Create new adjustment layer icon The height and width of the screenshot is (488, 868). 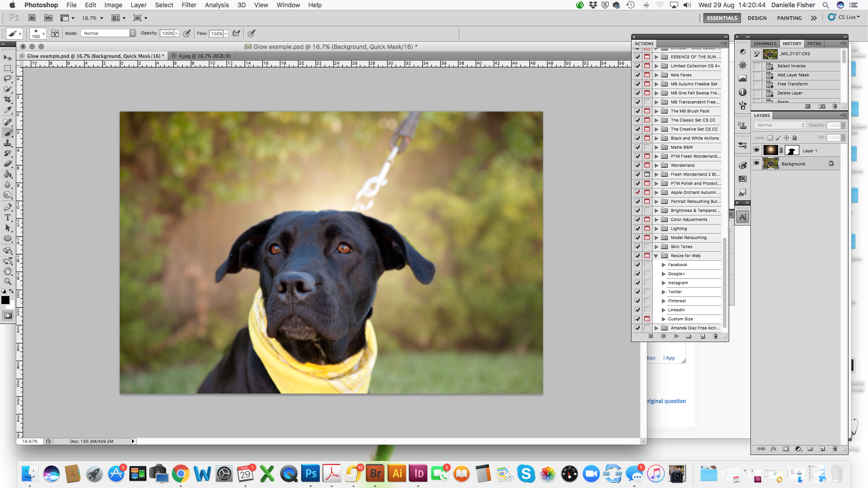[798, 449]
